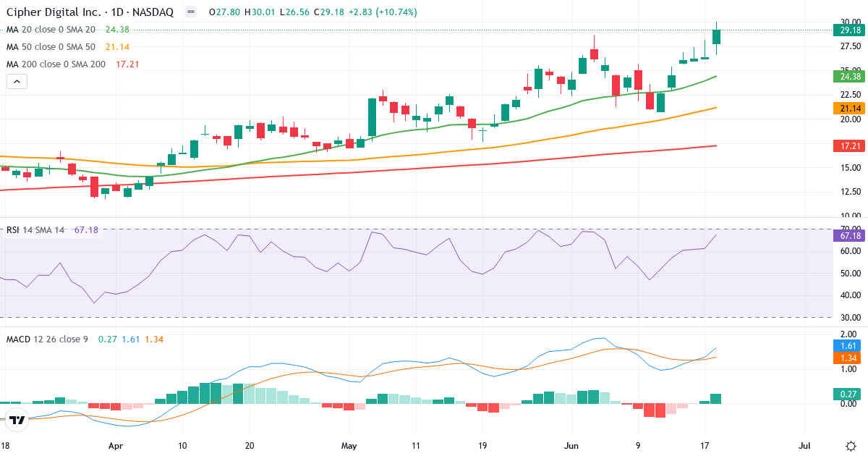The height and width of the screenshot is (456, 868).
Task: Click the red 17.21 value in MA 200 legend
Action: click(x=127, y=64)
